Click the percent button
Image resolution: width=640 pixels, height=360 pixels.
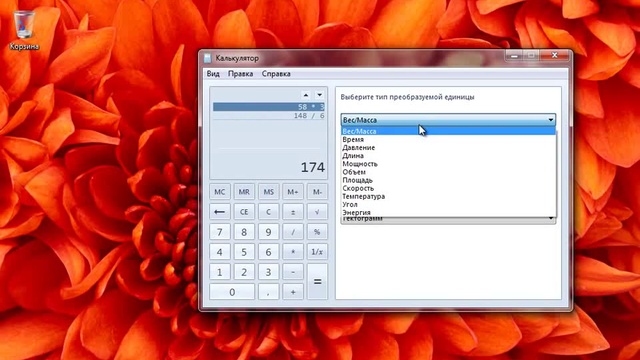coord(317,232)
